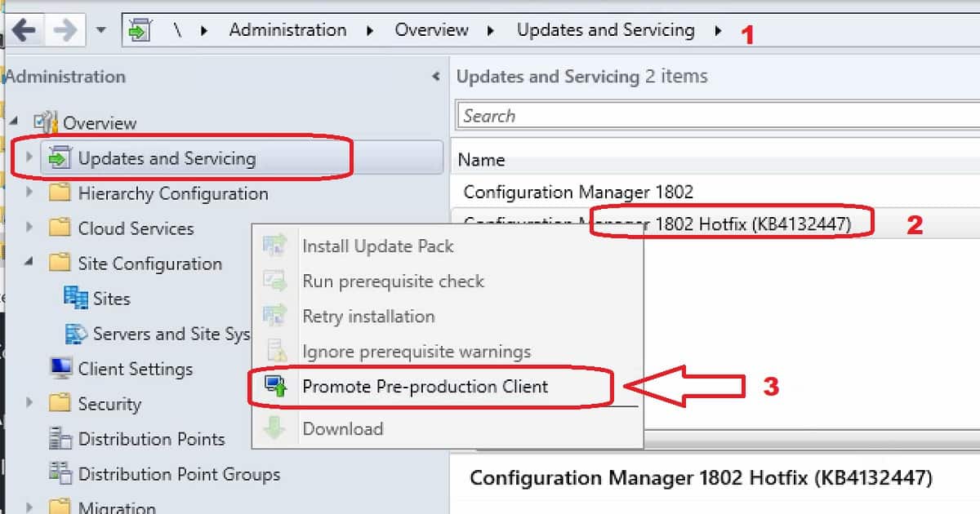Choose Promote Pre-production Client menu entry

point(425,386)
